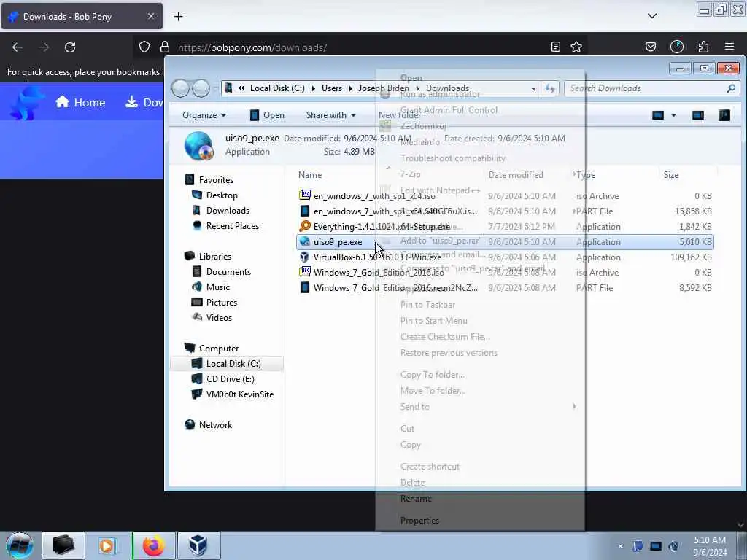Choose Delete in the context menu
747x560 pixels.
[x=480, y=483]
